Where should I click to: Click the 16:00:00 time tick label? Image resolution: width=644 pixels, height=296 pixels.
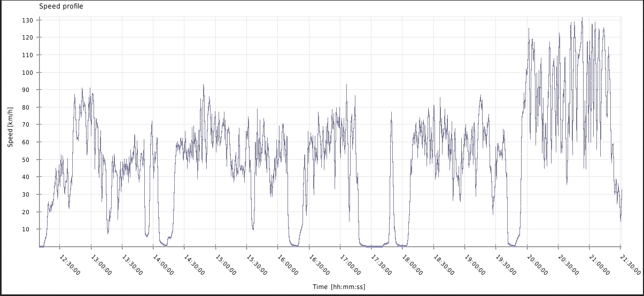288,263
